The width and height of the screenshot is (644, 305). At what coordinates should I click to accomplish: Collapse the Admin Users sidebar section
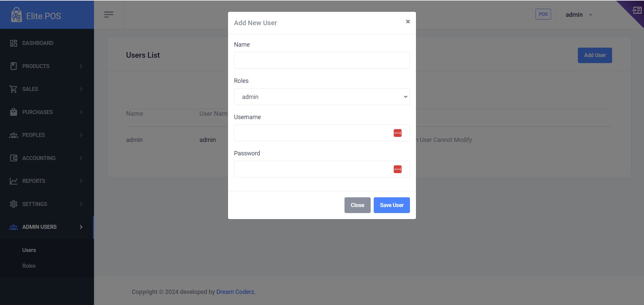47,227
